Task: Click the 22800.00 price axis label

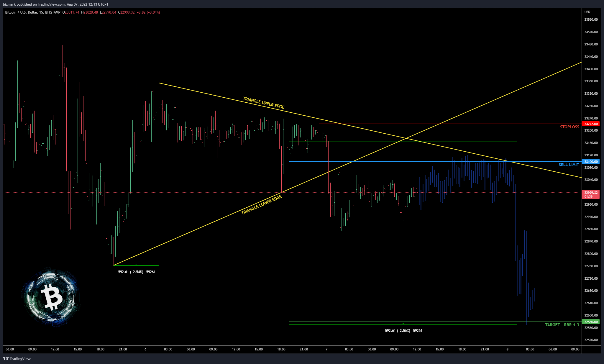Action: coord(591,254)
